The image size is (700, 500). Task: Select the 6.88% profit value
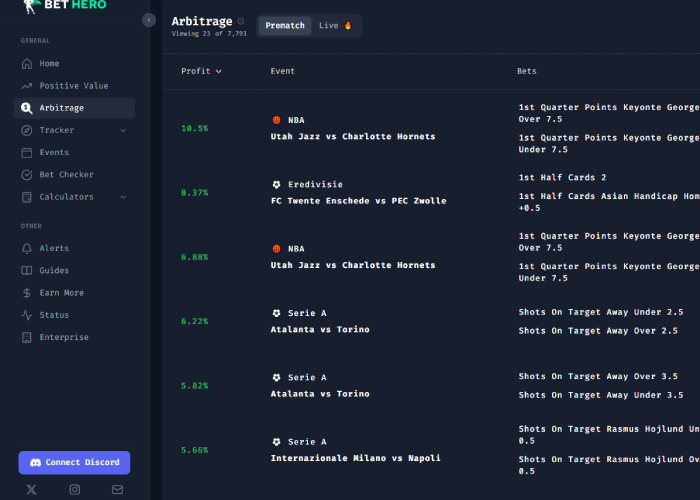(195, 257)
